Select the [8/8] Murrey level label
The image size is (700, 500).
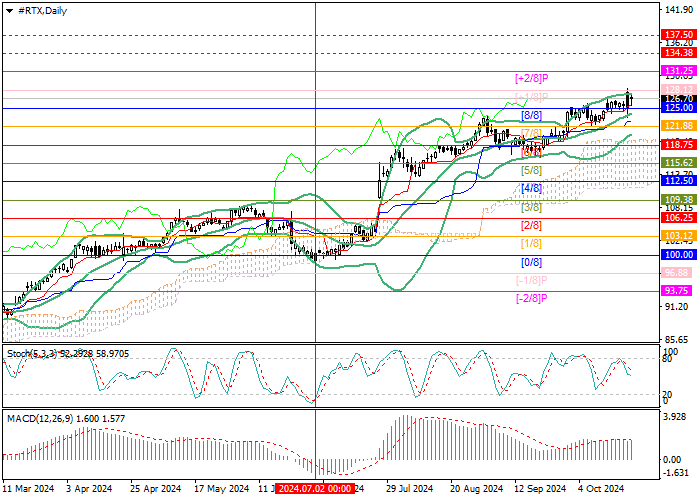[531, 116]
